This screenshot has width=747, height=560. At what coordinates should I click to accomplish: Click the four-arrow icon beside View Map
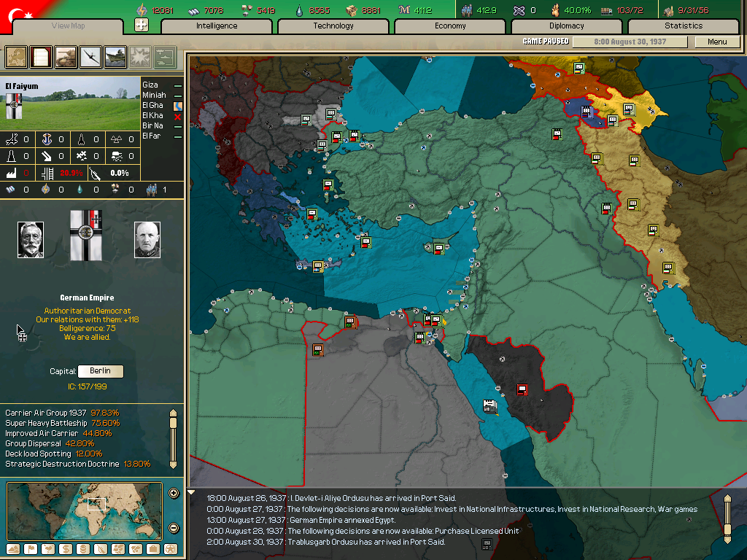pyautogui.click(x=142, y=26)
